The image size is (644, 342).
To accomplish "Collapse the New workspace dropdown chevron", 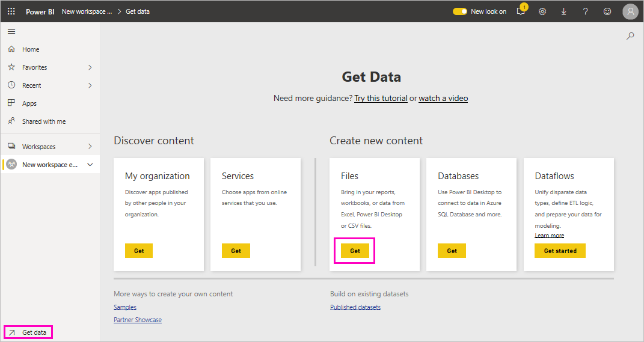I will [x=90, y=165].
